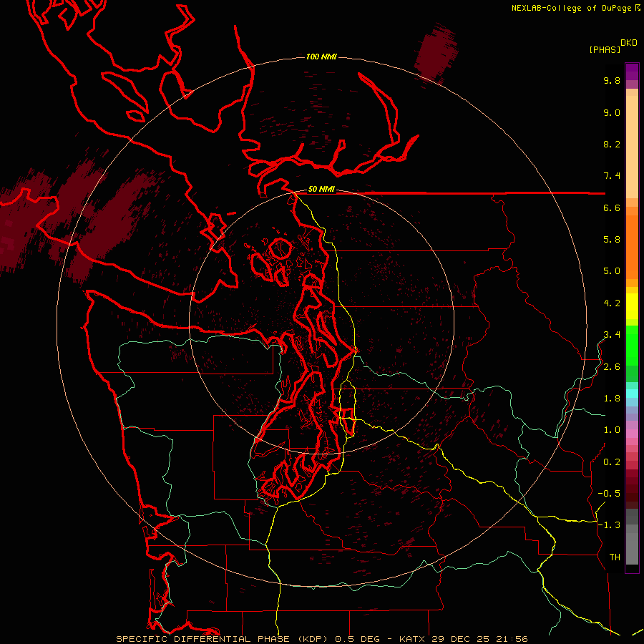This screenshot has height=644, width=644.
Task: Click the 2.6 legend value
Action: [612, 367]
